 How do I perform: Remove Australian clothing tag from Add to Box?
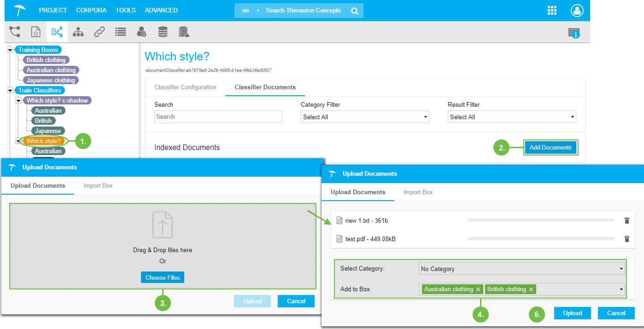478,289
